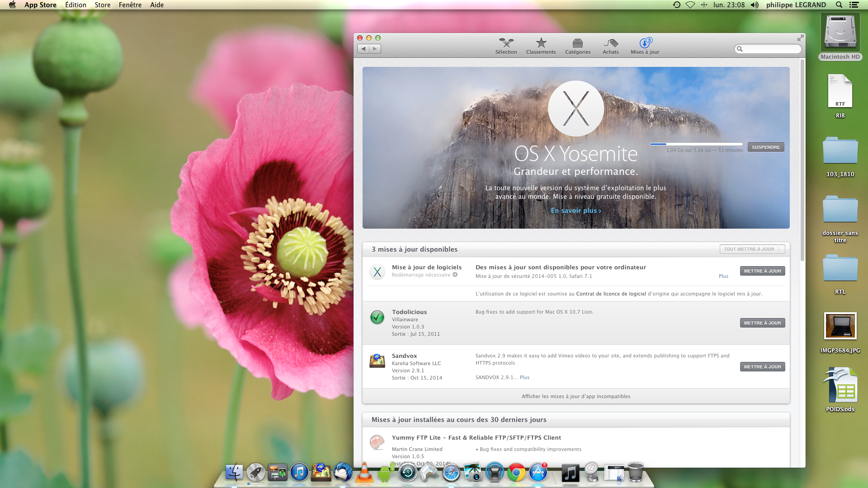Enter full screen using the arrows icon
Viewport: 868px width, 488px height.
click(x=800, y=38)
